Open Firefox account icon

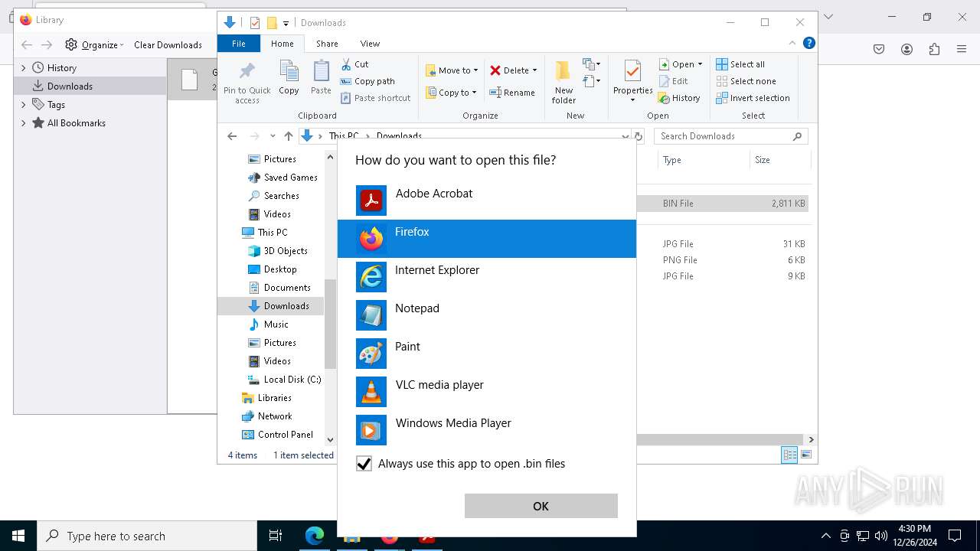click(x=906, y=49)
